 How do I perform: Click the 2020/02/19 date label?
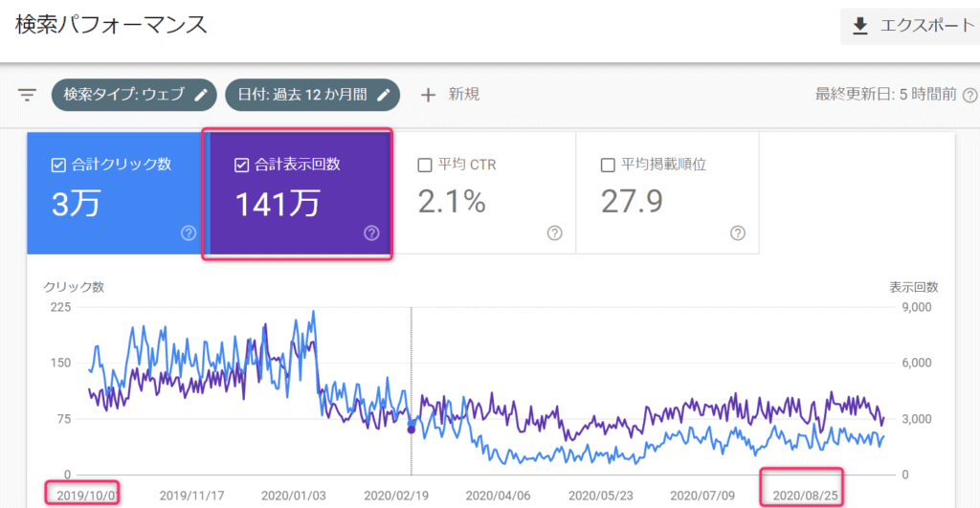pyautogui.click(x=396, y=496)
